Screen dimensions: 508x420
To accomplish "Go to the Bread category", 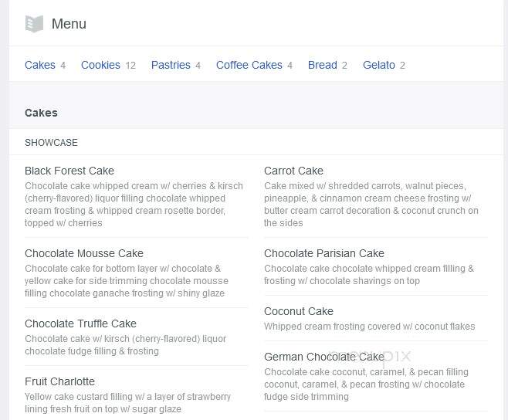I will pyautogui.click(x=323, y=65).
